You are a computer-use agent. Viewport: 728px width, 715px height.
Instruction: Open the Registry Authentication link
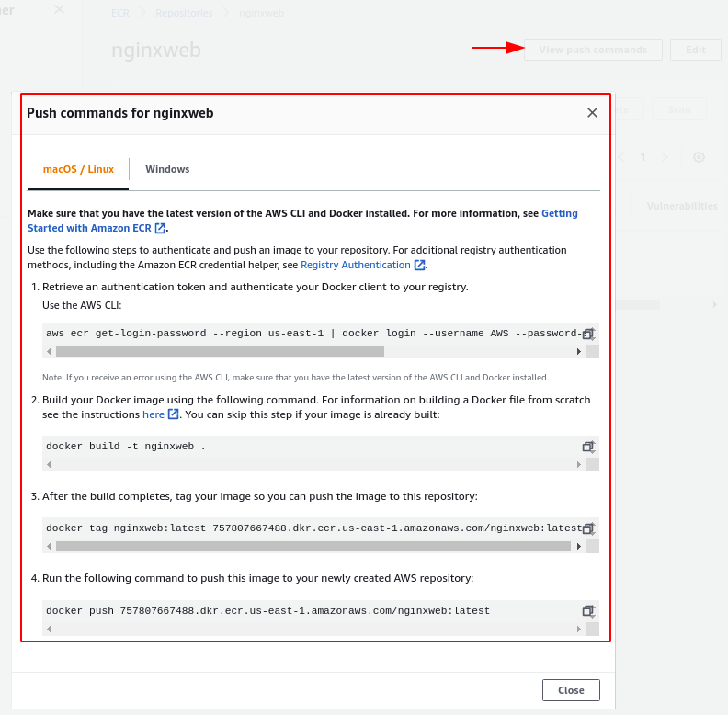click(x=362, y=265)
